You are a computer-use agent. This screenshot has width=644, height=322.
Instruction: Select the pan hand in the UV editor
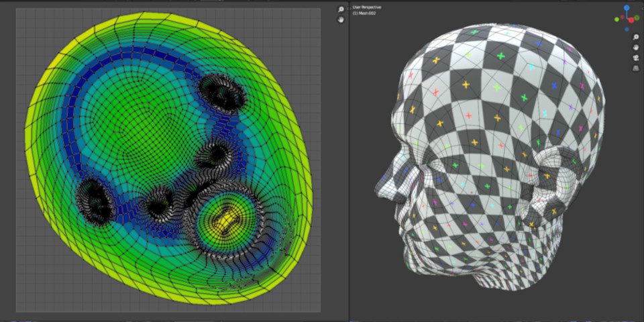click(x=341, y=20)
